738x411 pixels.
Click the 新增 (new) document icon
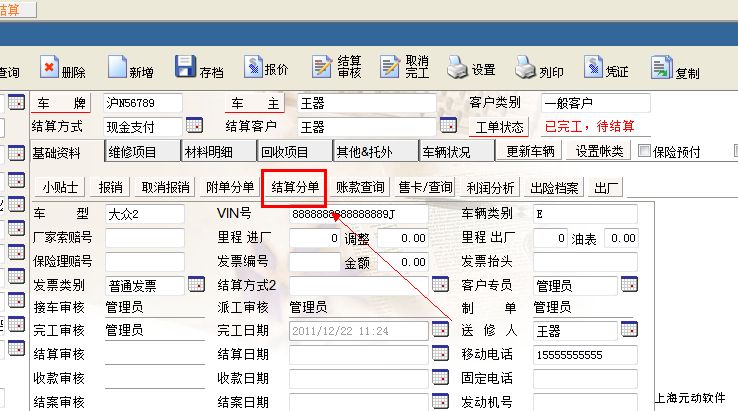coord(116,68)
